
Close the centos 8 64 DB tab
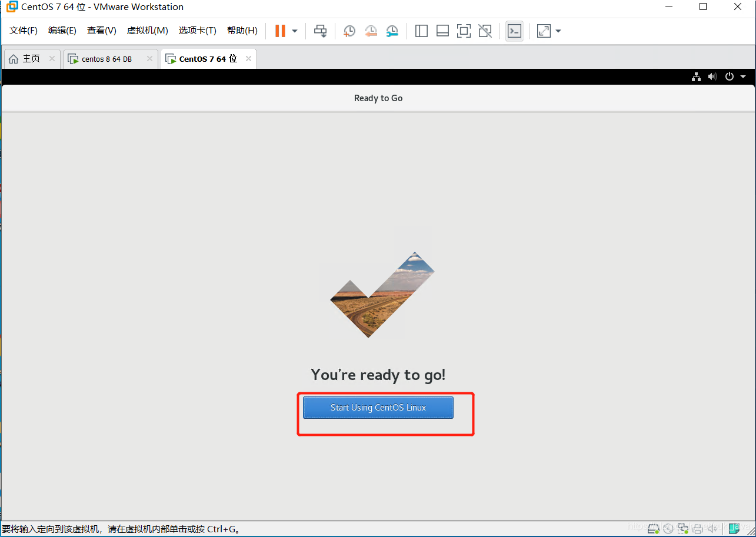pos(149,59)
